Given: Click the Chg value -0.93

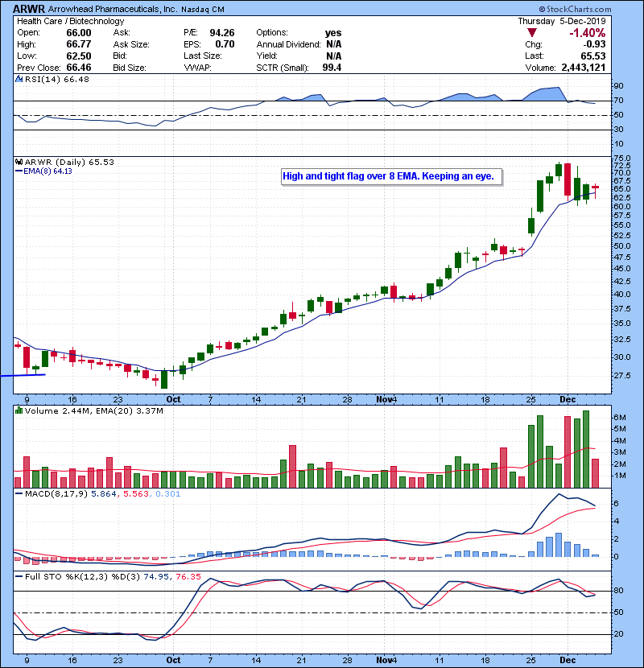Looking at the screenshot, I should pos(594,44).
